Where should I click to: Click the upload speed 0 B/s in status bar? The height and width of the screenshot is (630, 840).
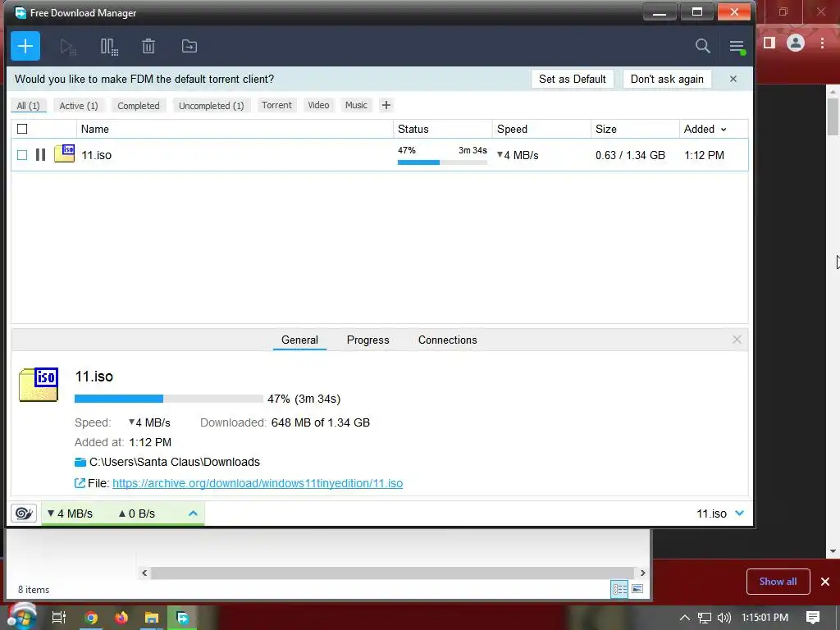click(x=137, y=514)
